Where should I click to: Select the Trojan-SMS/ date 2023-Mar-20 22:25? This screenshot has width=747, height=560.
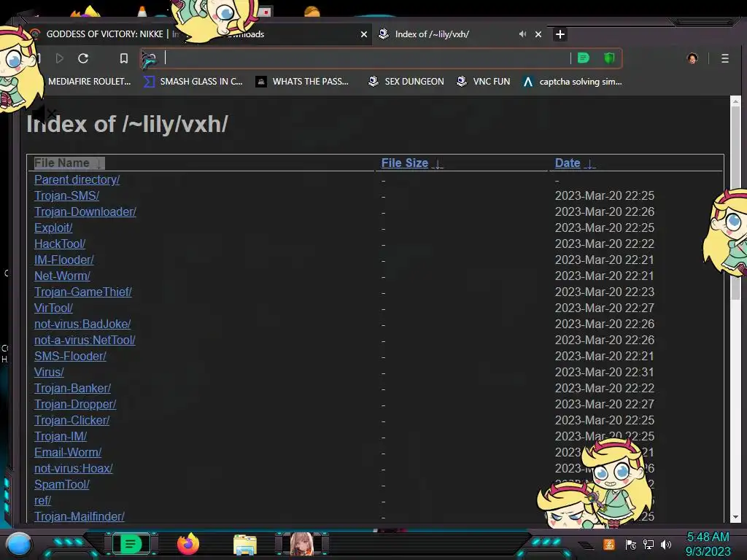(x=605, y=195)
